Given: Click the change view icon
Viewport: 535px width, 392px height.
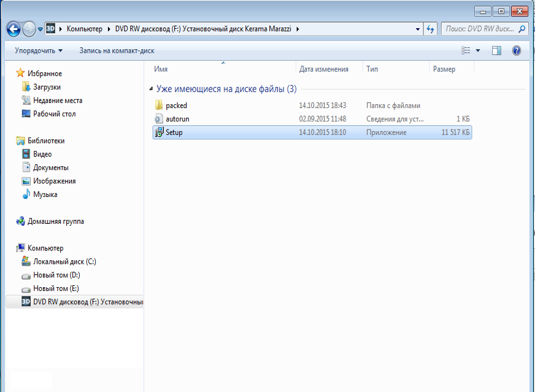Looking at the screenshot, I should point(466,51).
